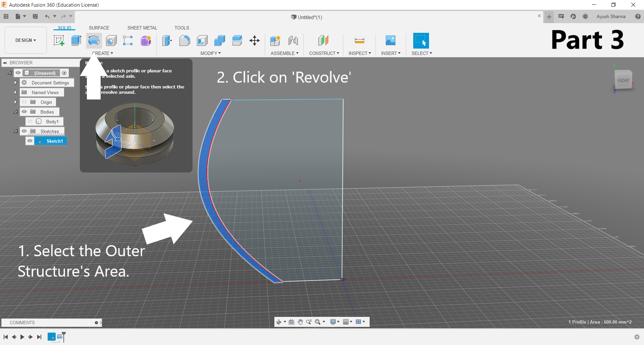
Task: Expand the Document Settings node
Action: [x=15, y=82]
